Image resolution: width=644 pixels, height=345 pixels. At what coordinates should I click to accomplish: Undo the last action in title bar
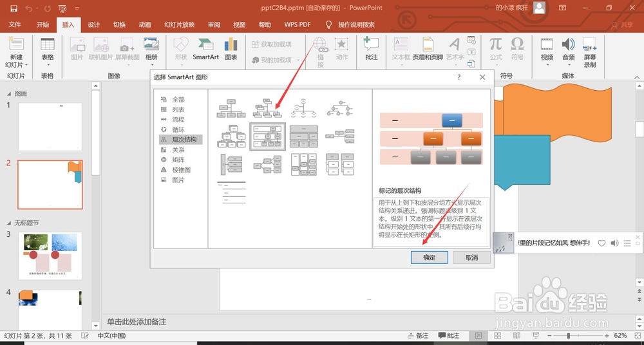29,8
